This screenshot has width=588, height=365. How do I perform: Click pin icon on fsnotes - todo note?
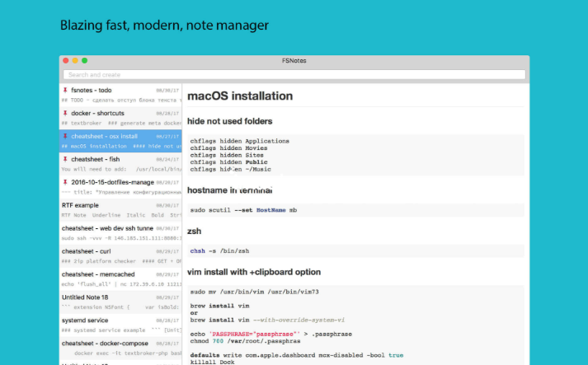click(x=65, y=90)
